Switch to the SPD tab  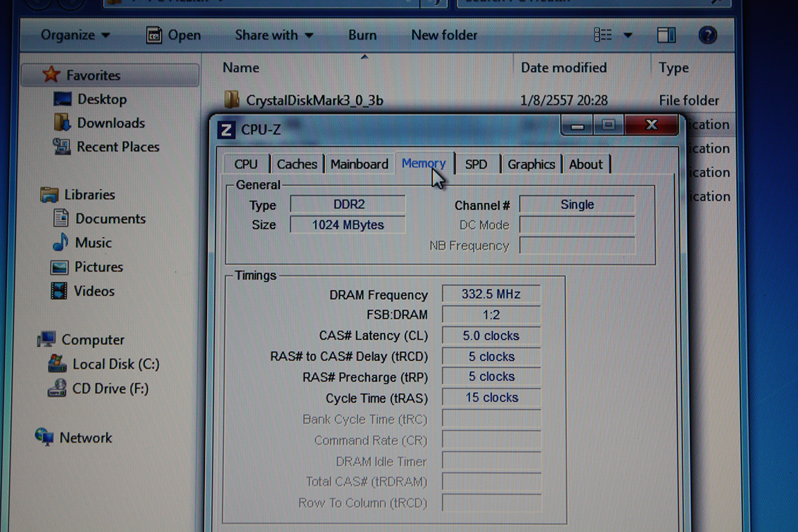(476, 164)
